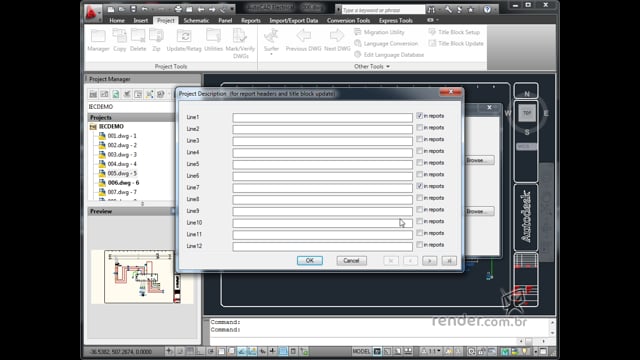Click the Surfer tool icon
The width and height of the screenshot is (640, 360).
[x=271, y=41]
